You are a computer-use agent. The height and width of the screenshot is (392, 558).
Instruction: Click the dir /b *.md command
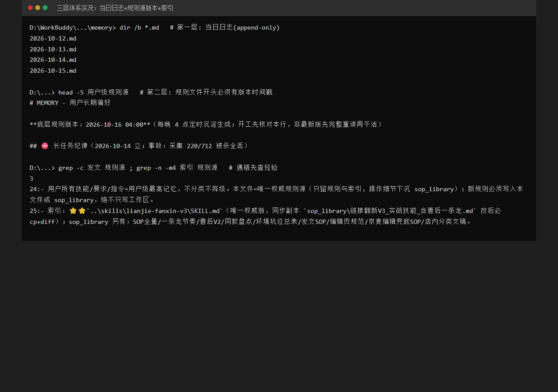click(x=139, y=27)
